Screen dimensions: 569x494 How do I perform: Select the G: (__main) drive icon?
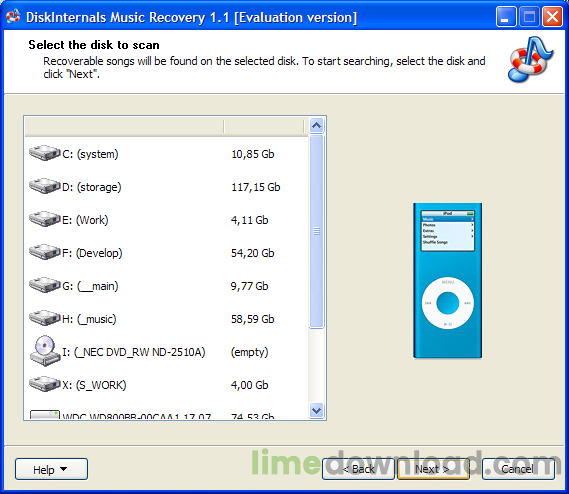(45, 285)
